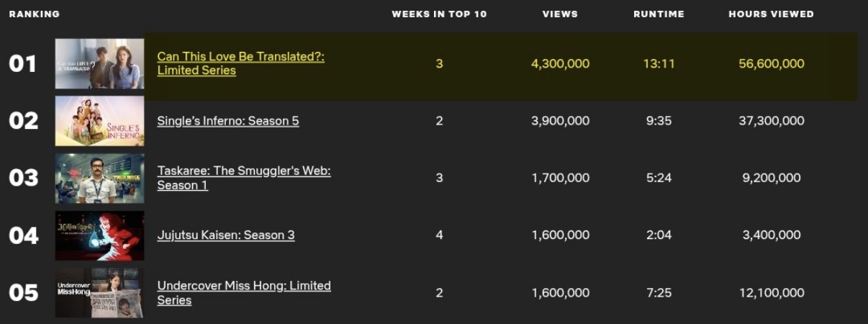Click the Taskaree poster thumbnail
Viewport: 868px width, 324px height.
coord(99,178)
